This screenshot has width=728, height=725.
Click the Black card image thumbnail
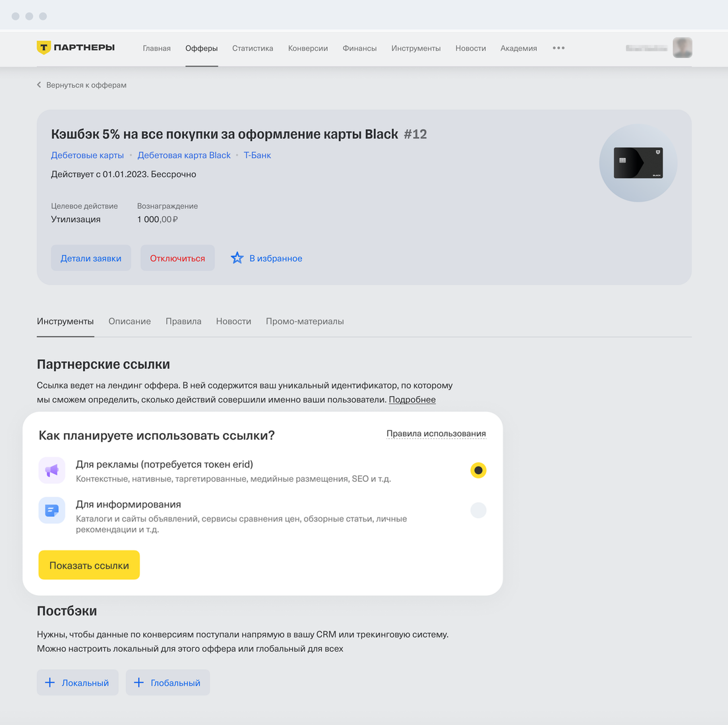point(638,163)
